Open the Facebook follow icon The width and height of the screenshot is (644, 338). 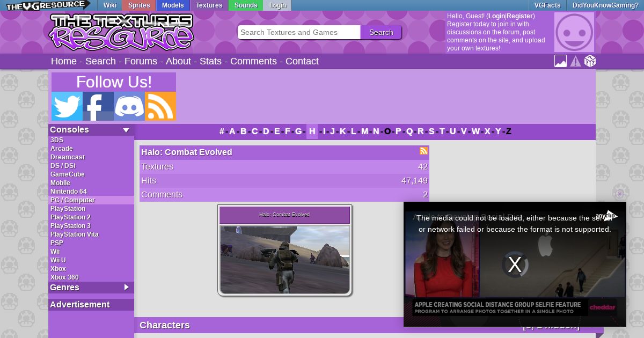[98, 106]
